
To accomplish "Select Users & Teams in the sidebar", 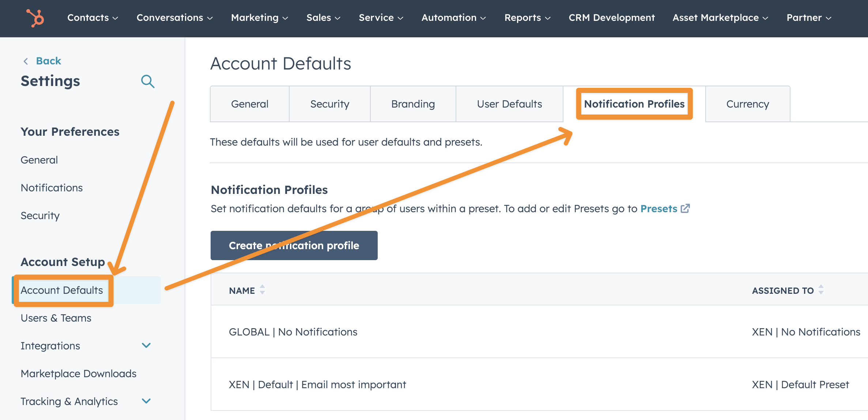I will (x=56, y=318).
